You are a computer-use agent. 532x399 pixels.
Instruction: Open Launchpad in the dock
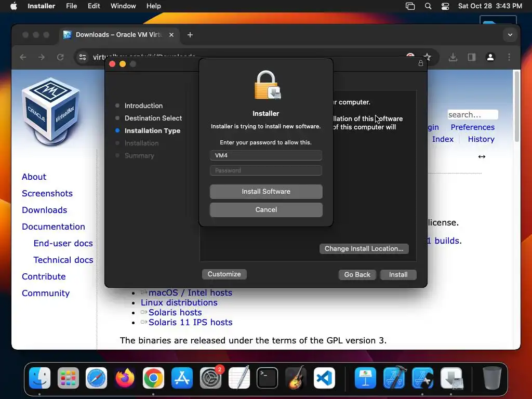[x=68, y=378]
